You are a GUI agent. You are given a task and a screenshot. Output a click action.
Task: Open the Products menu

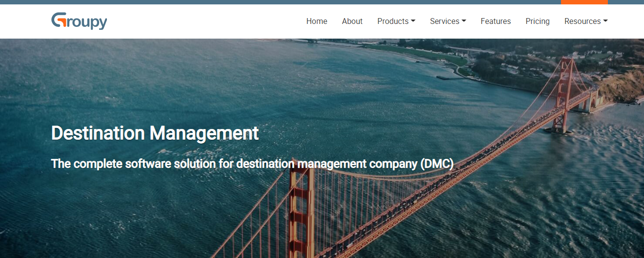[393, 21]
